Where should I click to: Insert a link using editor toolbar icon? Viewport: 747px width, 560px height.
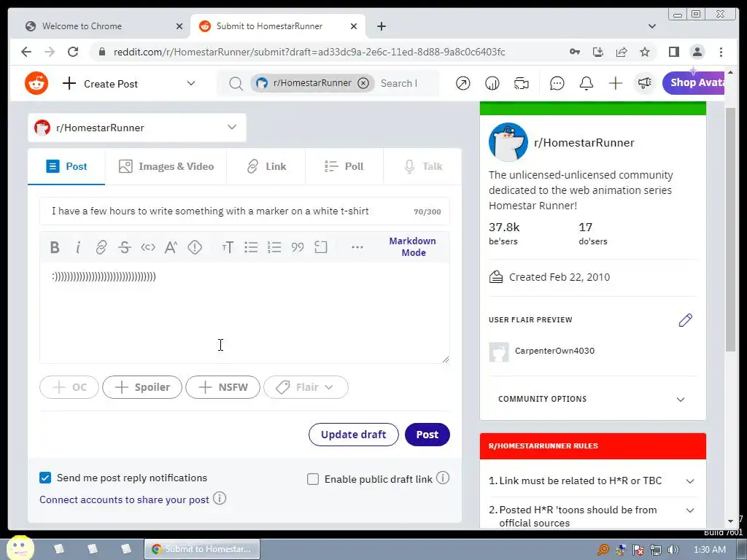tap(101, 247)
